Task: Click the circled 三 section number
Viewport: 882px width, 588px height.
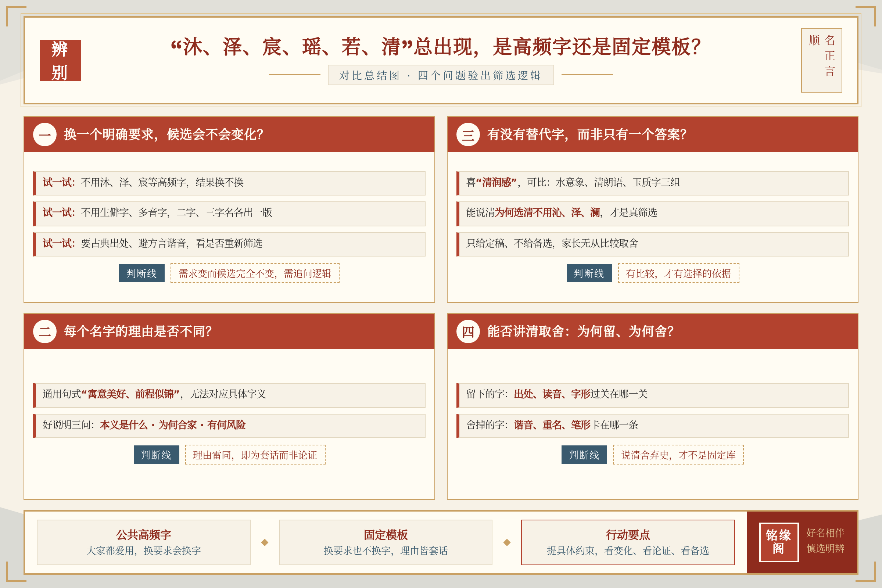Action: pos(468,134)
